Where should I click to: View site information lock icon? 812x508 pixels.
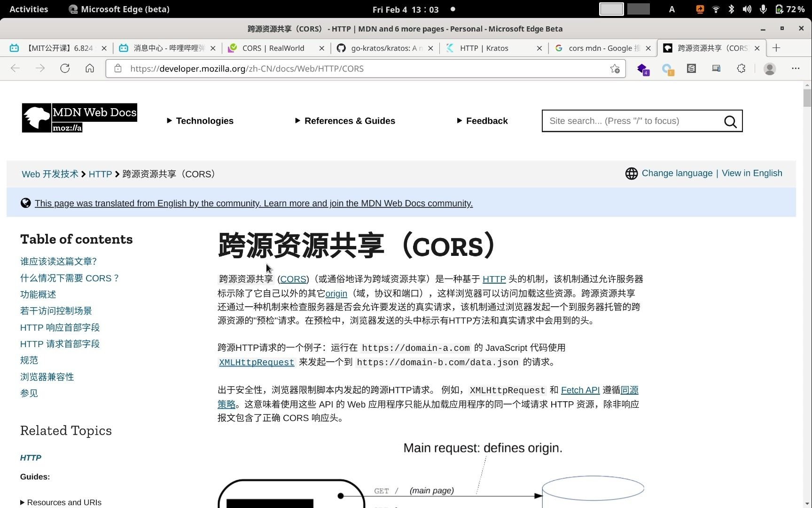point(118,69)
